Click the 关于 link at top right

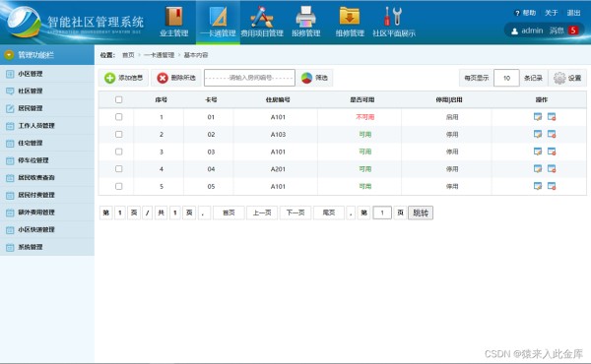tap(551, 13)
